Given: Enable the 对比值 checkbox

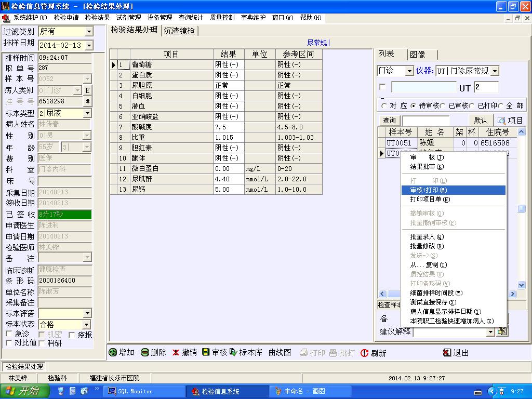Looking at the screenshot, I should (x=9, y=343).
